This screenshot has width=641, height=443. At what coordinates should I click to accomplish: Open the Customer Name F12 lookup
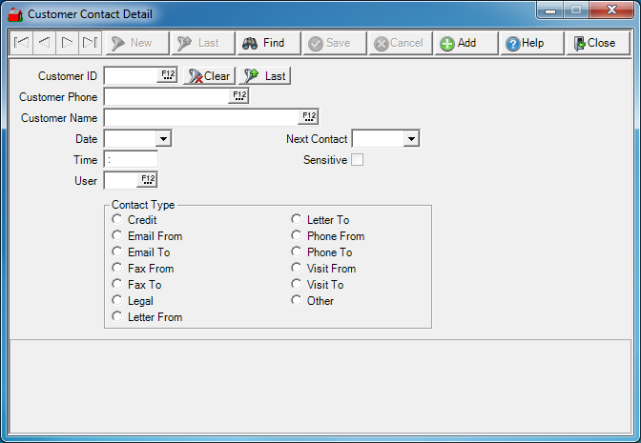[309, 118]
